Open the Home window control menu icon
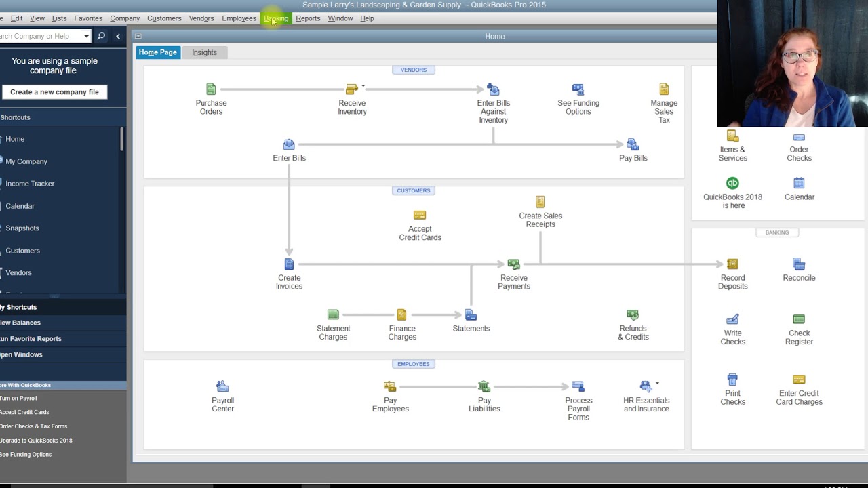 coord(138,36)
